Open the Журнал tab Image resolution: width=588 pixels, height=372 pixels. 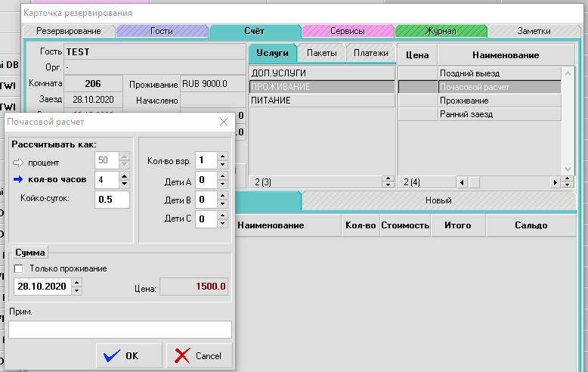tap(440, 31)
